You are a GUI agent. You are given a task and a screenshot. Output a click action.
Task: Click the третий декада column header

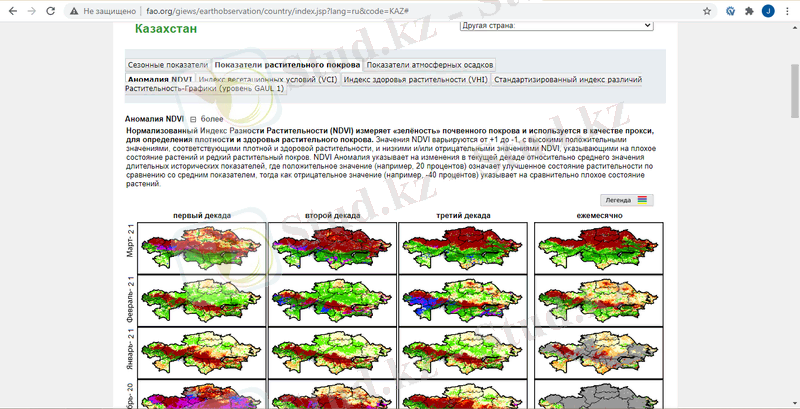click(463, 216)
